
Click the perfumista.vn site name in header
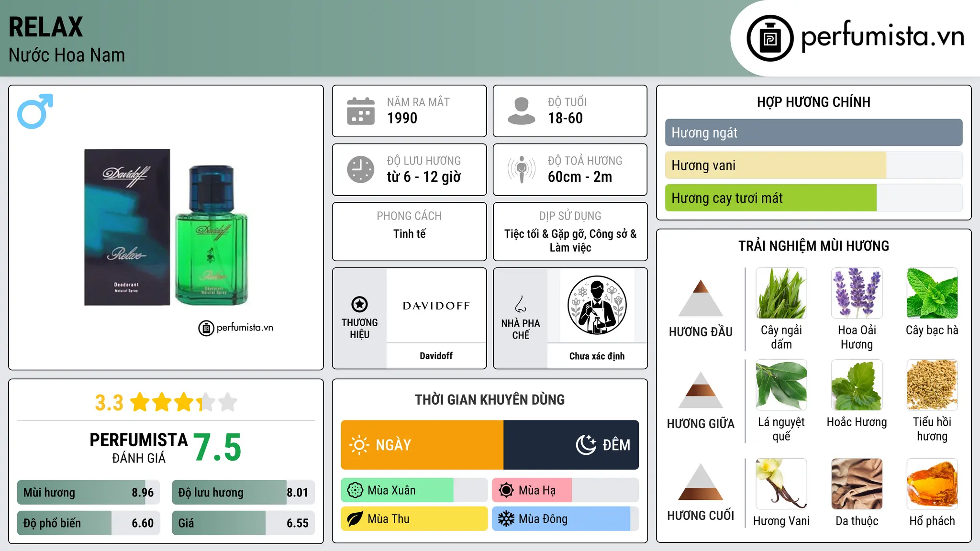883,36
